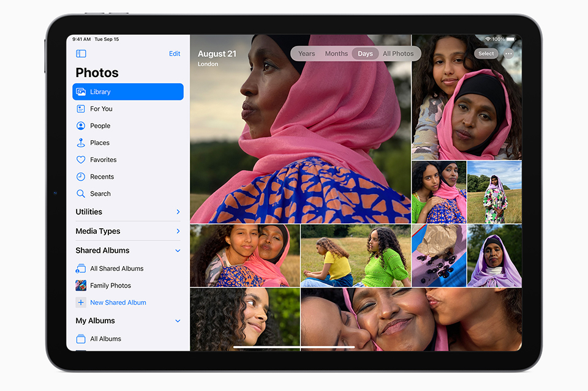The width and height of the screenshot is (588, 391).
Task: Click the August 21 date heading
Action: tap(217, 54)
